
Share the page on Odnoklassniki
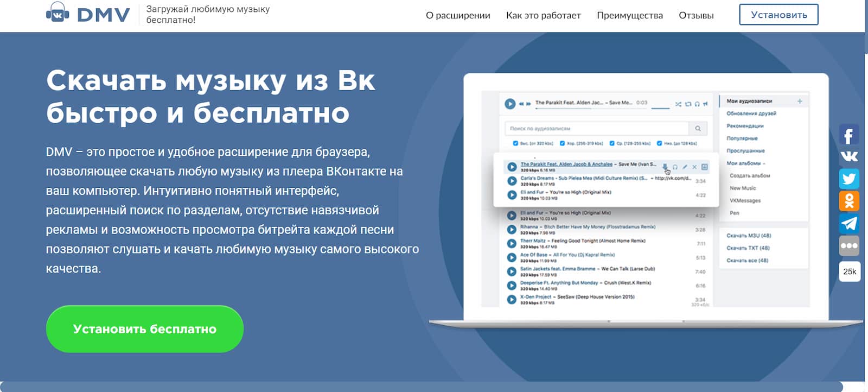click(x=849, y=201)
